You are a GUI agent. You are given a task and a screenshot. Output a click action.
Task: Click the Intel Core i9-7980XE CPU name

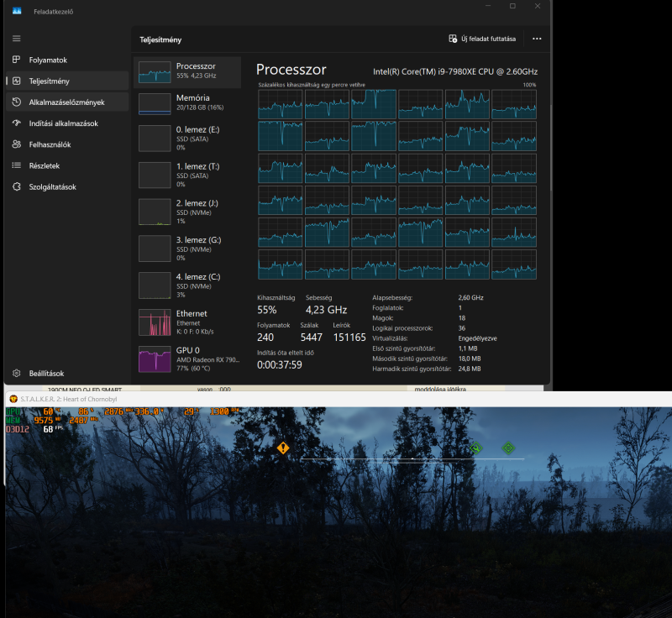(x=455, y=71)
